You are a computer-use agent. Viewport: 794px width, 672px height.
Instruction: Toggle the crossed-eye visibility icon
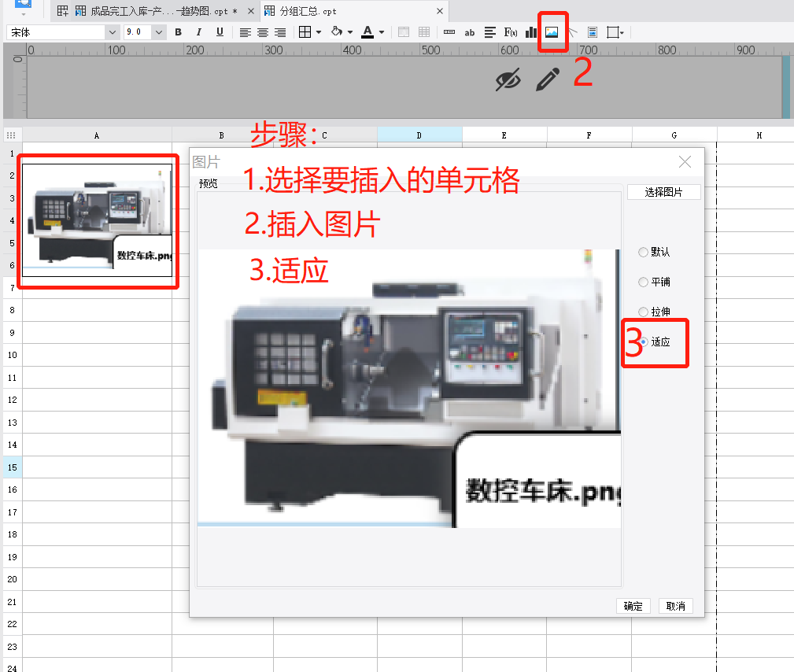[x=508, y=79]
